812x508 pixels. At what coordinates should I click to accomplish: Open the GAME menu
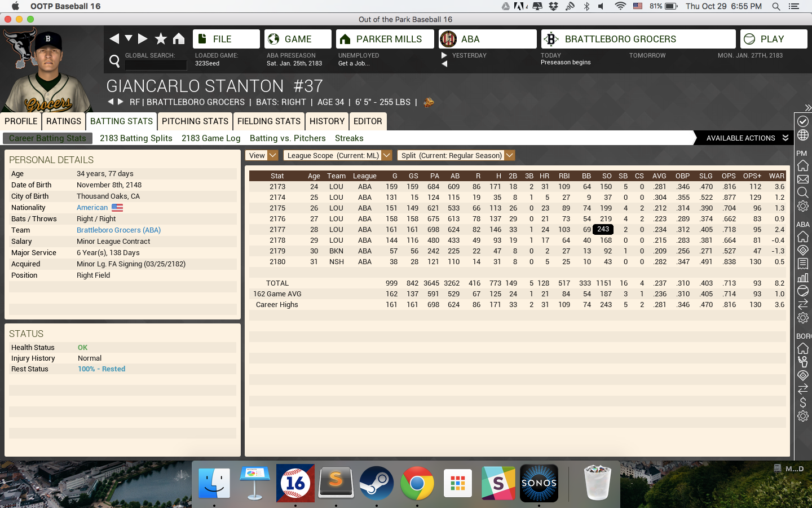pos(298,39)
